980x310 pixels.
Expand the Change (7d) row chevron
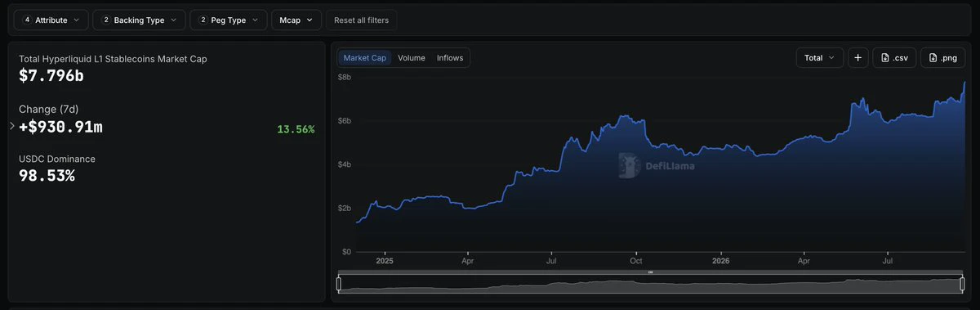pyautogui.click(x=12, y=126)
